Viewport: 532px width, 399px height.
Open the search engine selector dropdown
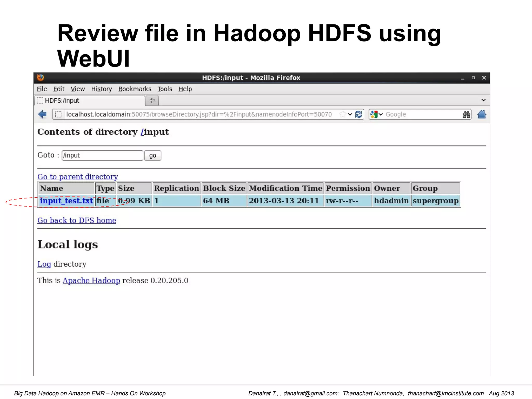pyautogui.click(x=381, y=114)
